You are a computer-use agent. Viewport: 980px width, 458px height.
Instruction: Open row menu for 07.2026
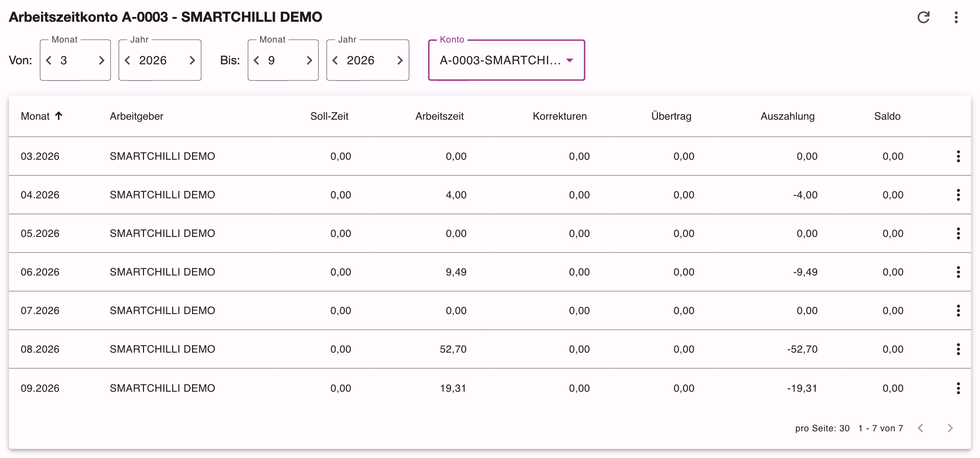(x=958, y=311)
